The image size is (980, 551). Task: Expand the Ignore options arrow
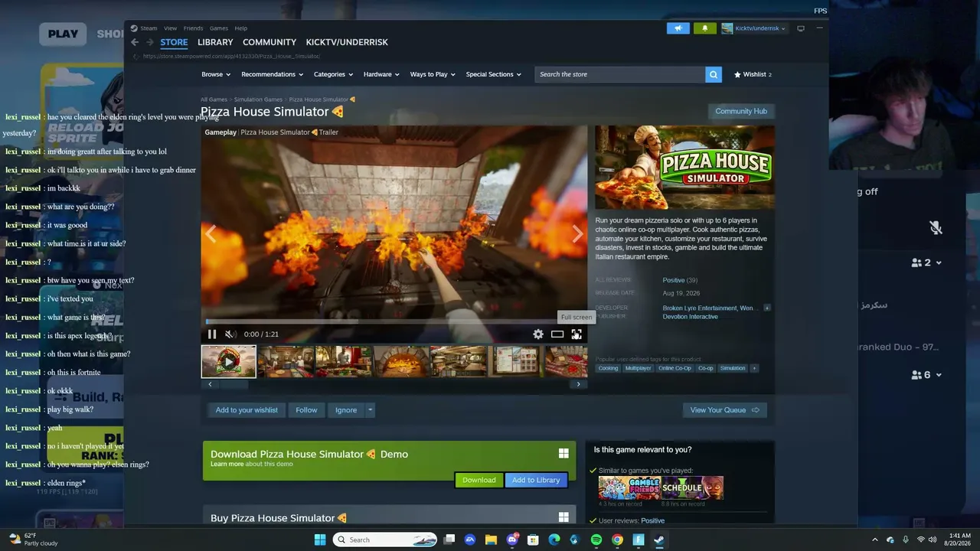tap(370, 410)
